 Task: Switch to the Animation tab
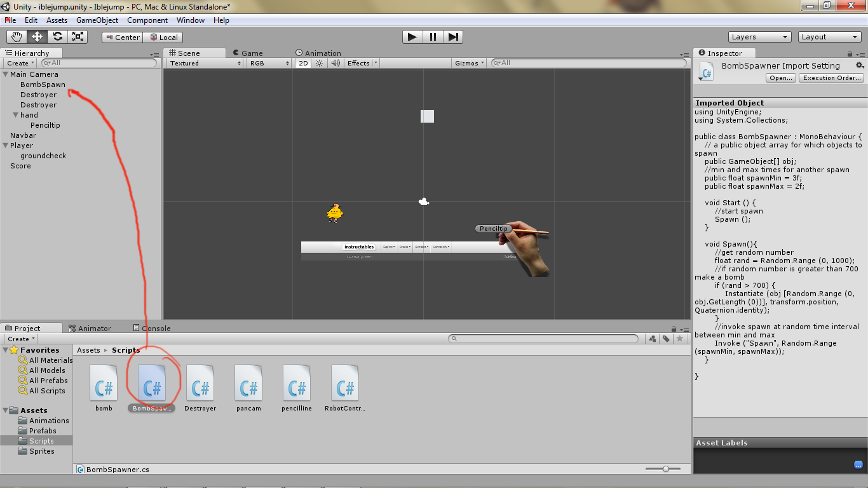point(318,53)
